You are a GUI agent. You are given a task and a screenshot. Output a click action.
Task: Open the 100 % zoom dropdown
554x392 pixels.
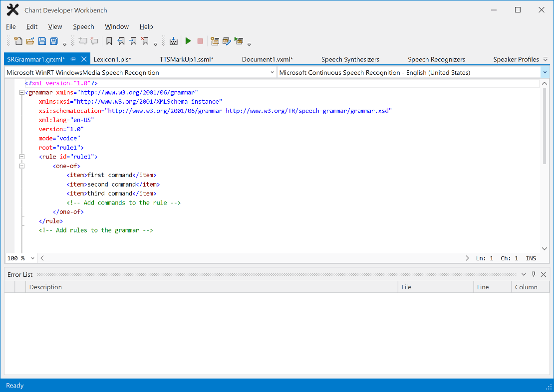click(x=32, y=258)
